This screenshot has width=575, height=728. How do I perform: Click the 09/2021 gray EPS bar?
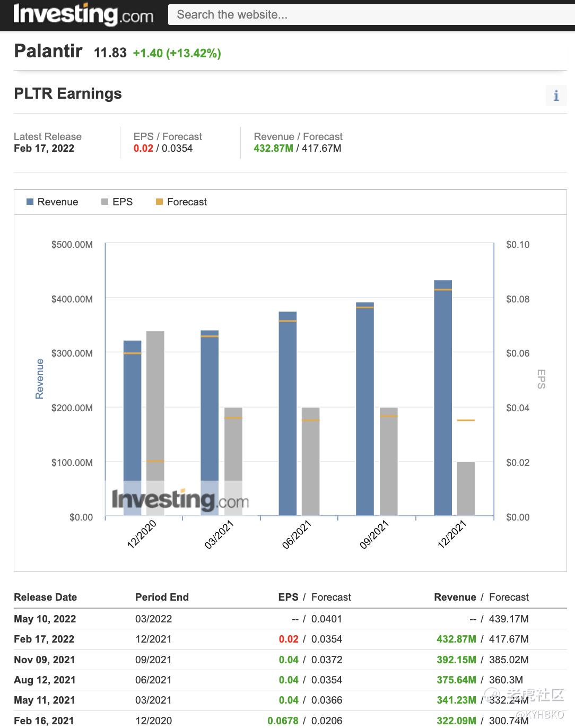point(388,461)
